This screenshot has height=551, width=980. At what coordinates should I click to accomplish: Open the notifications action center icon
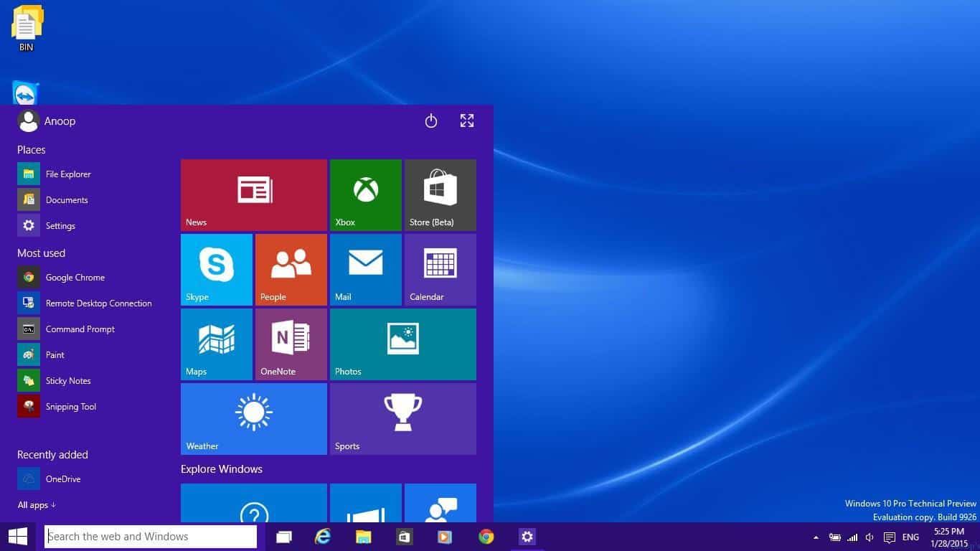[x=890, y=537]
